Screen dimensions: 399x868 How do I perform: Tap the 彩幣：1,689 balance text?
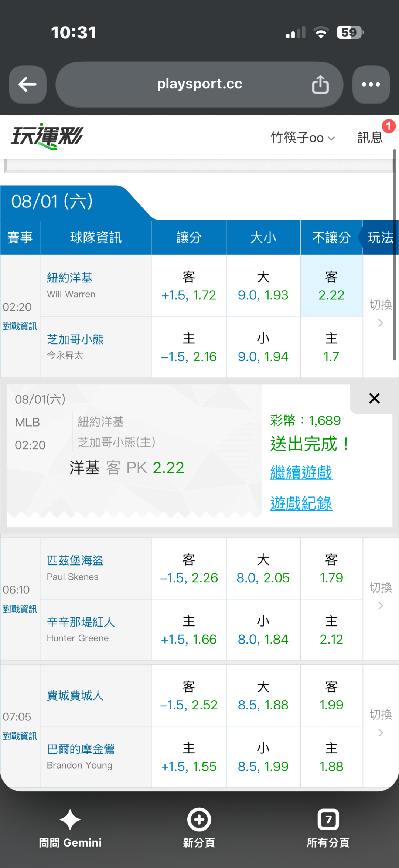point(306,420)
